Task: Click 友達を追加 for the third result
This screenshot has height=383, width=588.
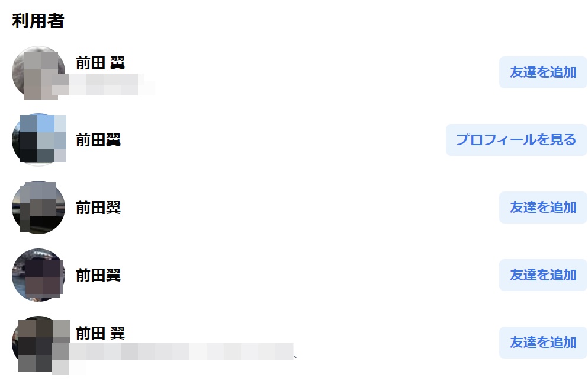Action: point(543,208)
